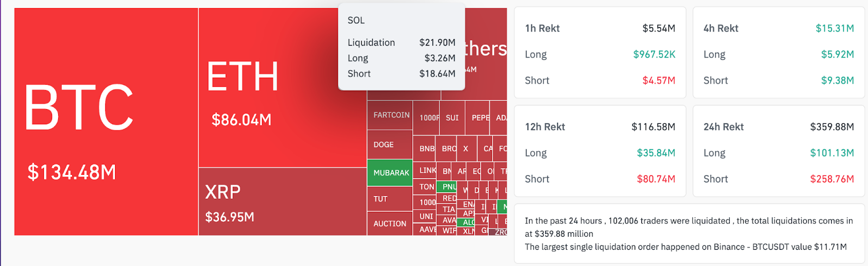Click the BTC liquidation tile
Image resolution: width=868 pixels, height=266 pixels.
tap(106, 122)
